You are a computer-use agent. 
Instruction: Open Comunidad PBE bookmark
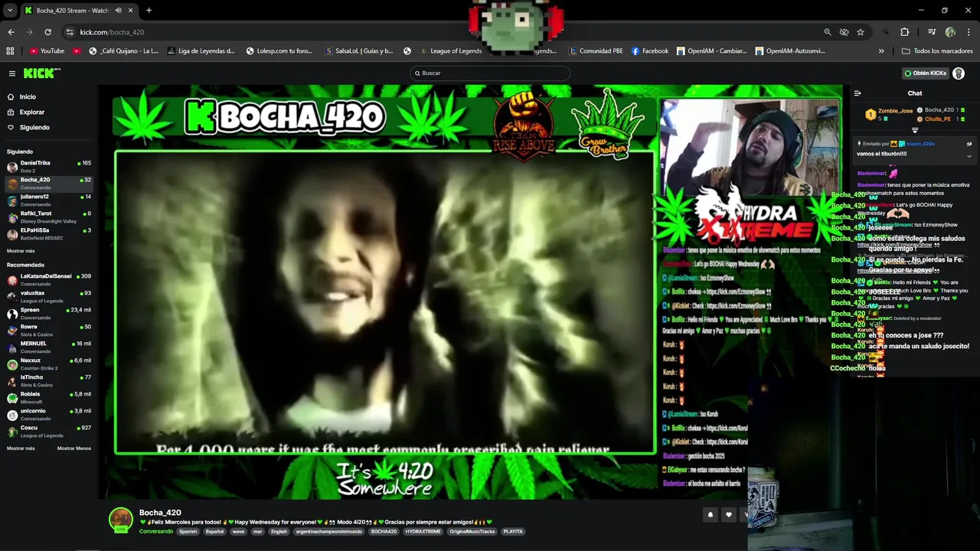596,51
